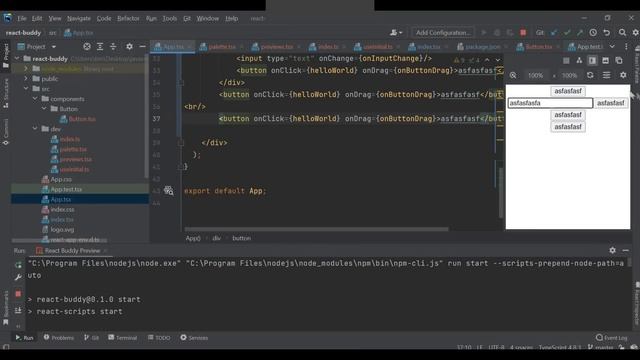Viewport: 640px width, 360px height.
Task: Click the Rerun icon in Run panel
Action: [x=18, y=265]
